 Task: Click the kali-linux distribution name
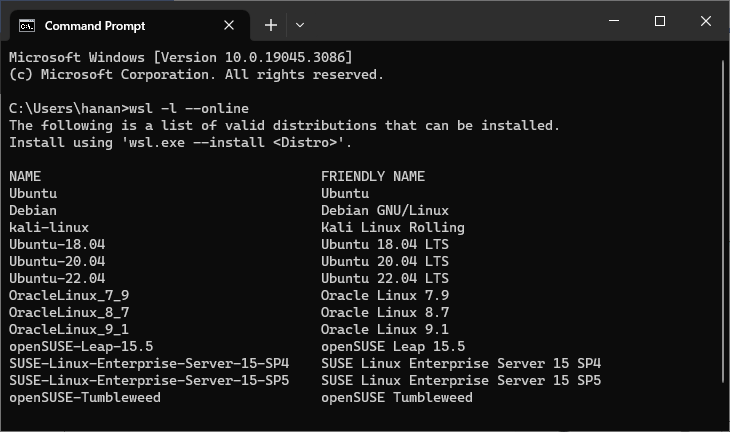(x=49, y=227)
